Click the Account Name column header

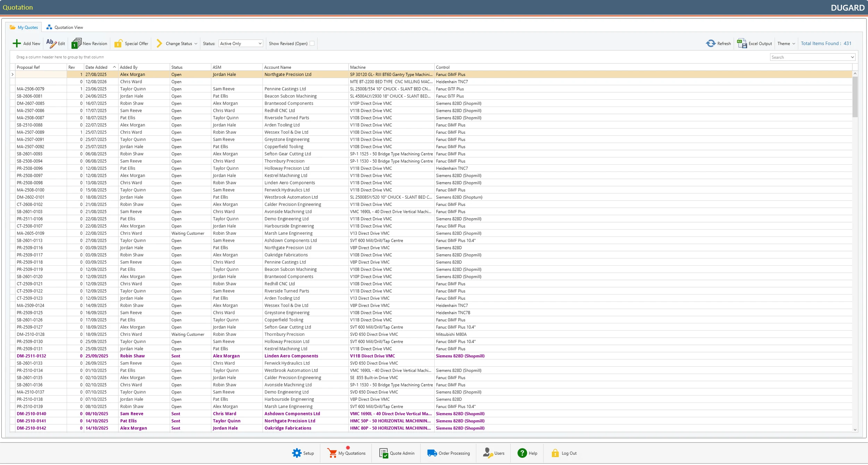306,67
